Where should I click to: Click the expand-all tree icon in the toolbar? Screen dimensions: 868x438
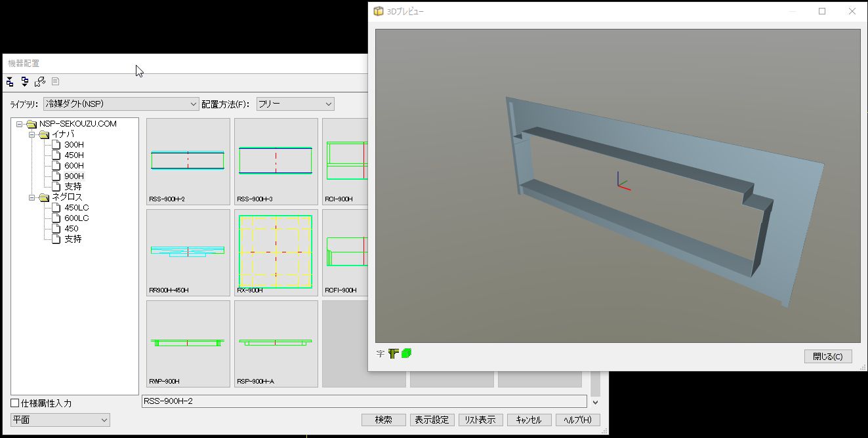tap(10, 82)
